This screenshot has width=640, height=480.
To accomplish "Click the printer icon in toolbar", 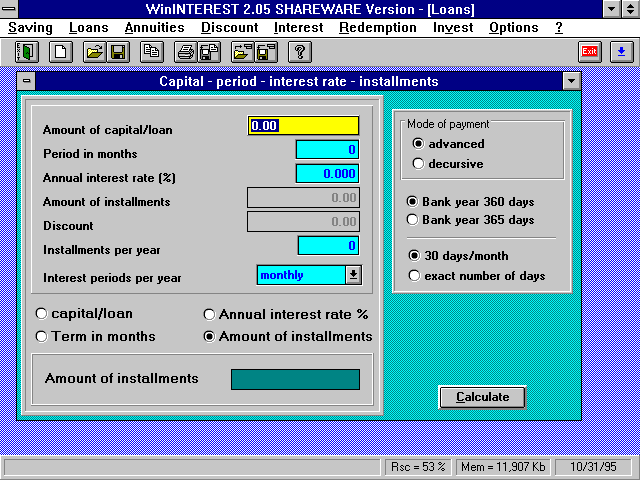I will [185, 51].
